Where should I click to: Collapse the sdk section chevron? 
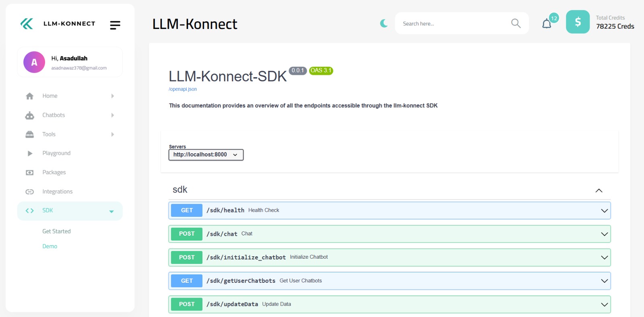click(599, 190)
